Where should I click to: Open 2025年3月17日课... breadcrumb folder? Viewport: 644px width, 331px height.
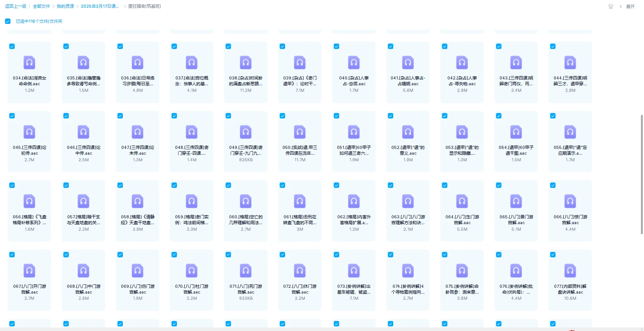(100, 6)
